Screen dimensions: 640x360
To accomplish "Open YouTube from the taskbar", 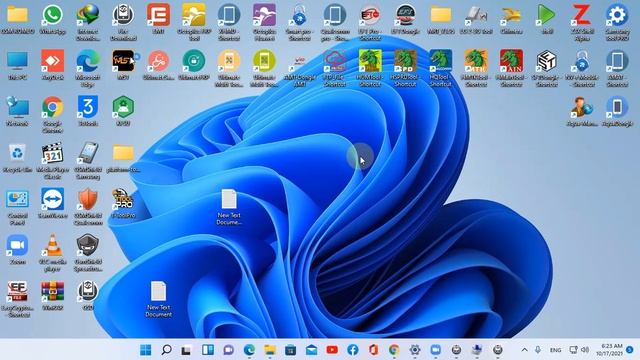I will pos(332,350).
